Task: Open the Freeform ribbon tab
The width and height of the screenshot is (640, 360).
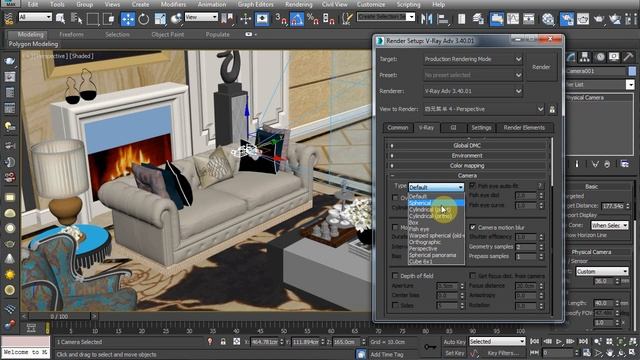Action: point(71,35)
